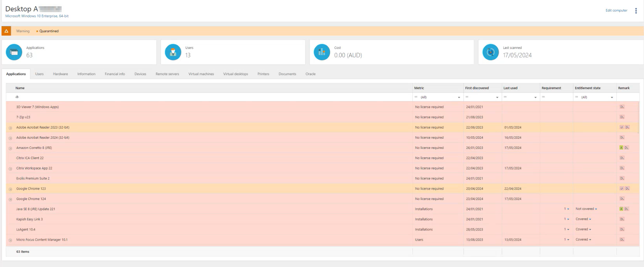Click the DL remark badge for Adobe Acrobat Reader 2023
This screenshot has width=644, height=267.
pyautogui.click(x=627, y=127)
